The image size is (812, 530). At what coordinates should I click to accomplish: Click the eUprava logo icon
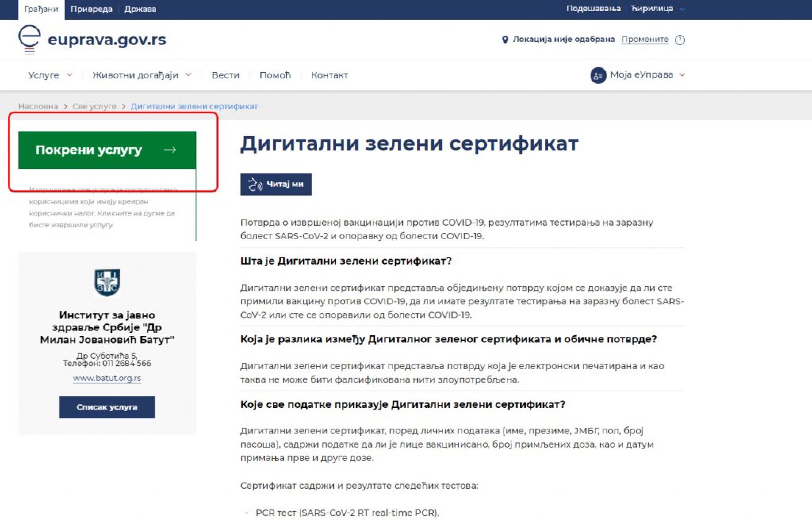click(x=29, y=39)
